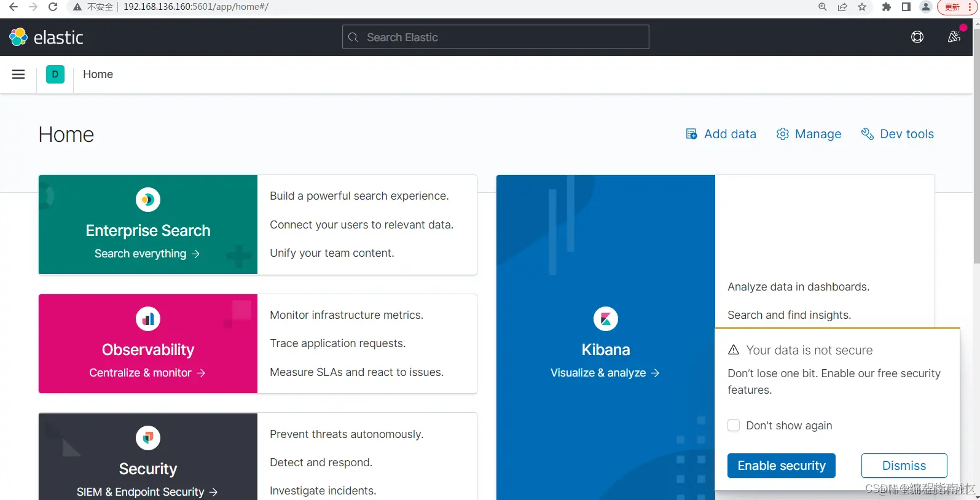Open the browser extensions puzzle icon
This screenshot has height=500, width=980.
886,7
